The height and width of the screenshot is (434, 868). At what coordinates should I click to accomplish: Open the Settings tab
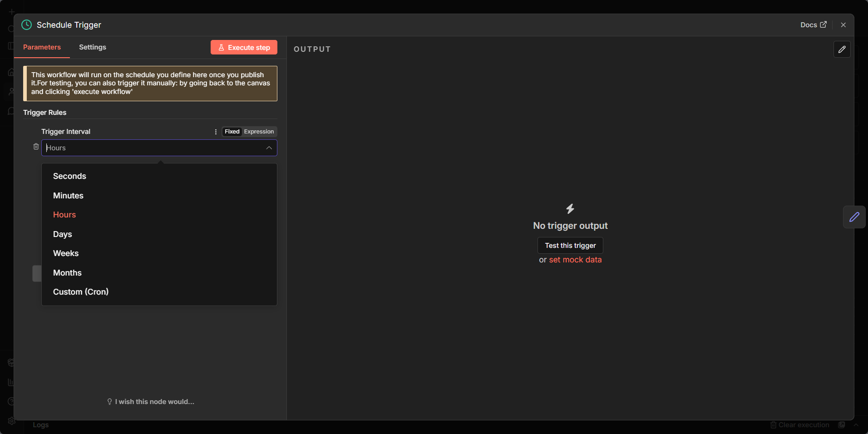coord(93,47)
